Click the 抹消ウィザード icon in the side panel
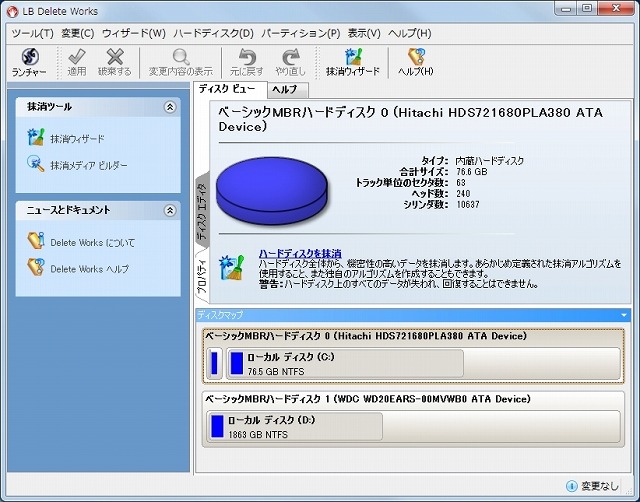This screenshot has height=502, width=640. point(36,138)
